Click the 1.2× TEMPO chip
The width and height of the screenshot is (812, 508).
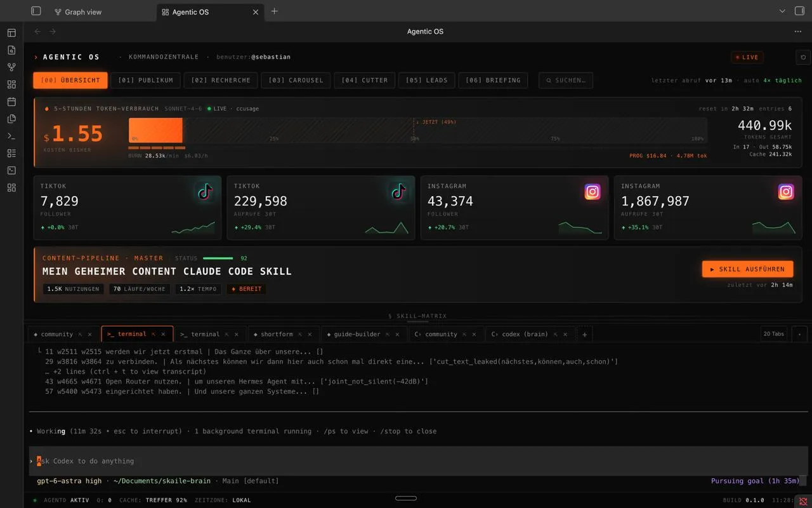pyautogui.click(x=198, y=289)
